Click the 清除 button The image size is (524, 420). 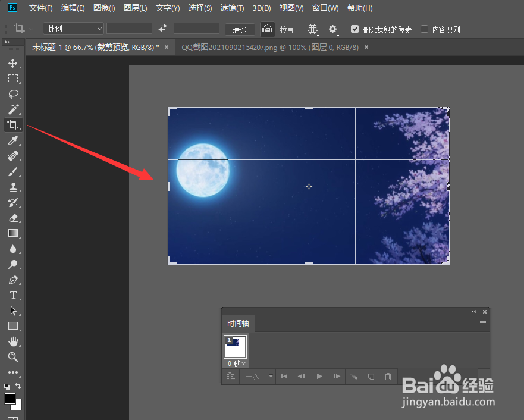click(240, 29)
